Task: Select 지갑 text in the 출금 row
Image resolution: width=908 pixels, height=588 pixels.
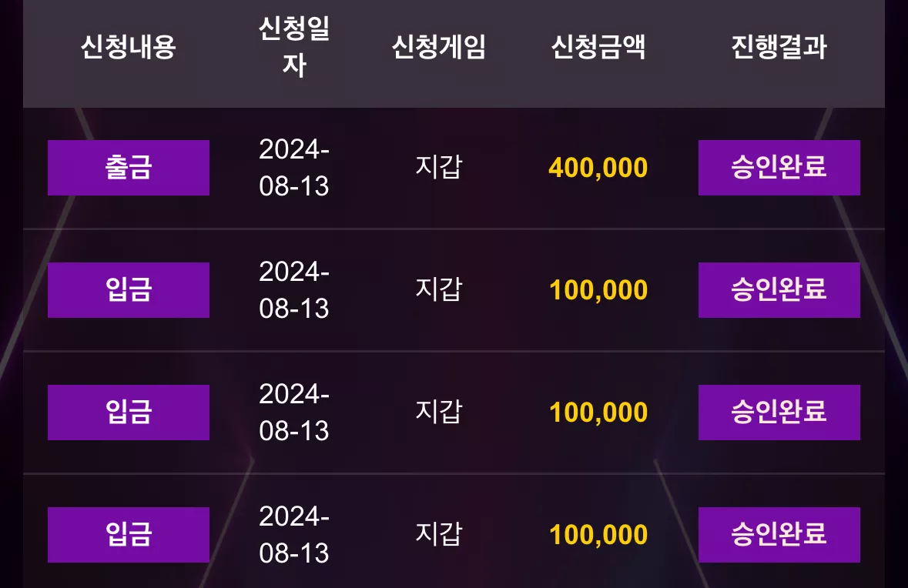Action: pos(438,167)
